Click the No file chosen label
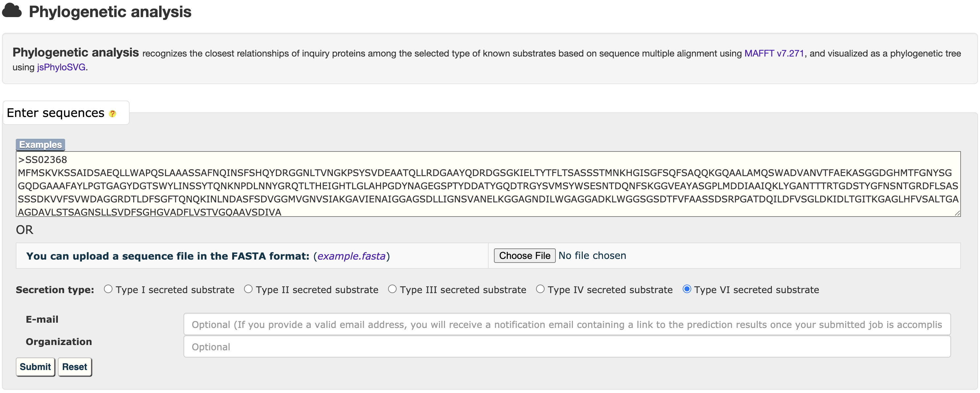 click(592, 255)
